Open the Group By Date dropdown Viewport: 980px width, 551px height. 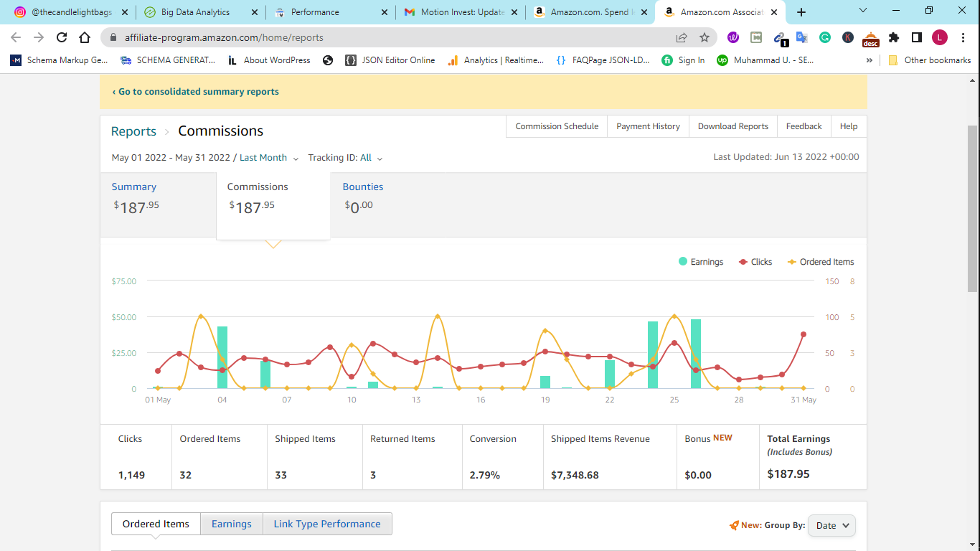[831, 525]
